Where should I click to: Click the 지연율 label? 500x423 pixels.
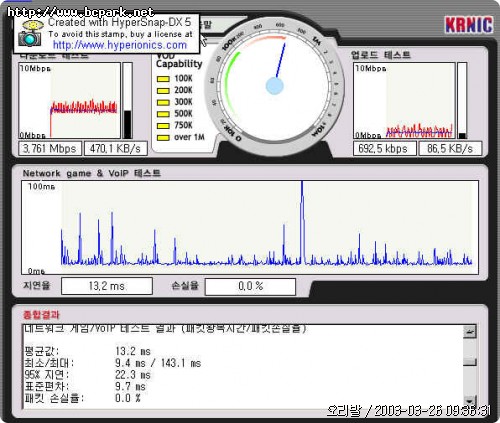point(36,286)
